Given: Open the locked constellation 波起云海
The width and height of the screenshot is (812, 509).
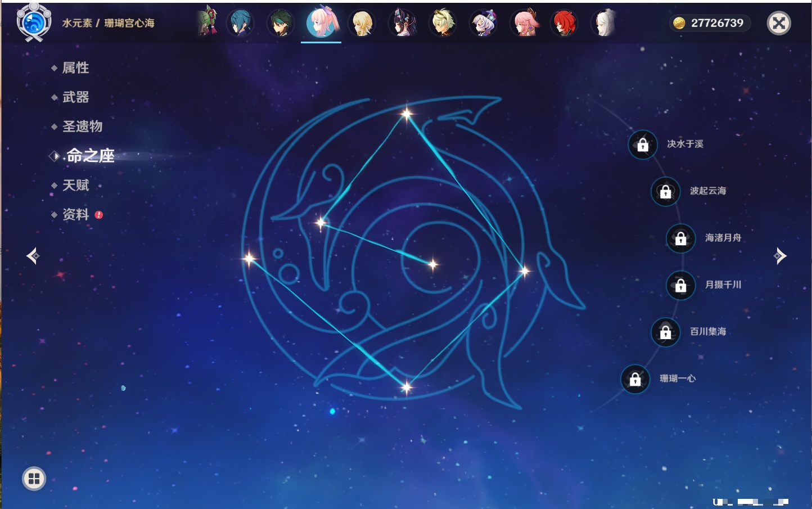Looking at the screenshot, I should (x=665, y=191).
